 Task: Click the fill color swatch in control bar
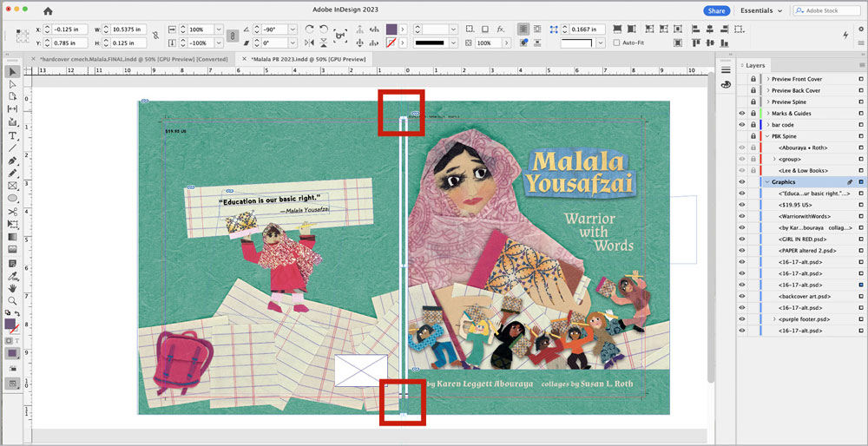point(391,29)
